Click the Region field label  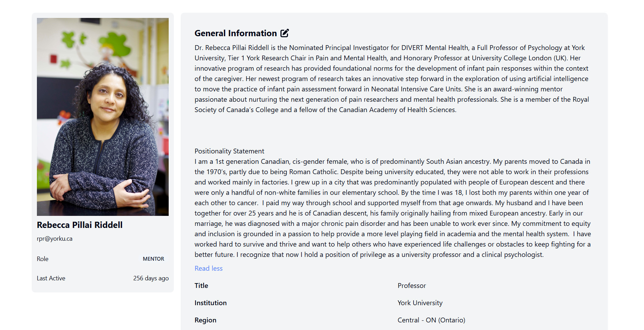[x=205, y=320]
